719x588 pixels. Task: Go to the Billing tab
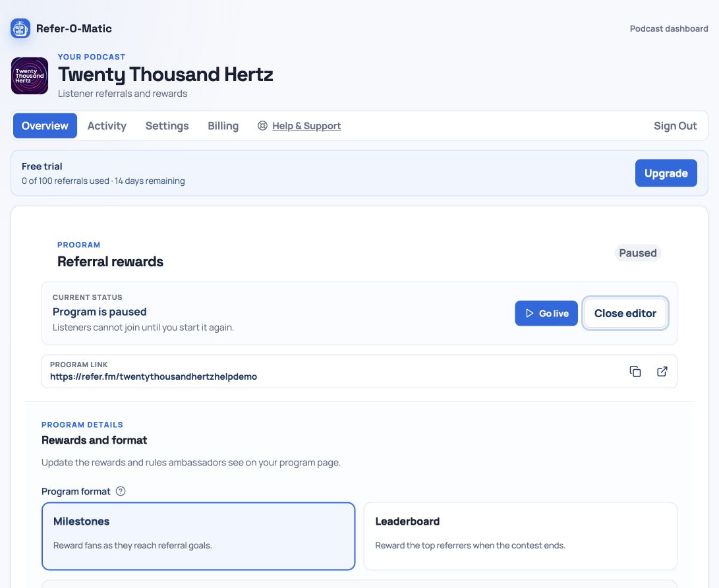click(223, 126)
